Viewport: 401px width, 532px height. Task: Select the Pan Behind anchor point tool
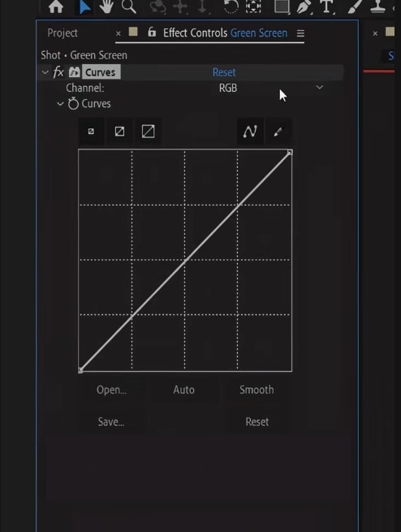(253, 6)
